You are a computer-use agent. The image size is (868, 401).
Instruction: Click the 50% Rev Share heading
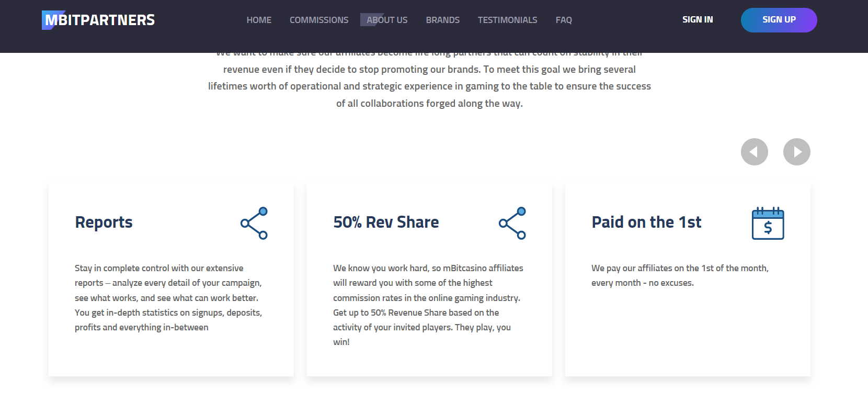[386, 222]
